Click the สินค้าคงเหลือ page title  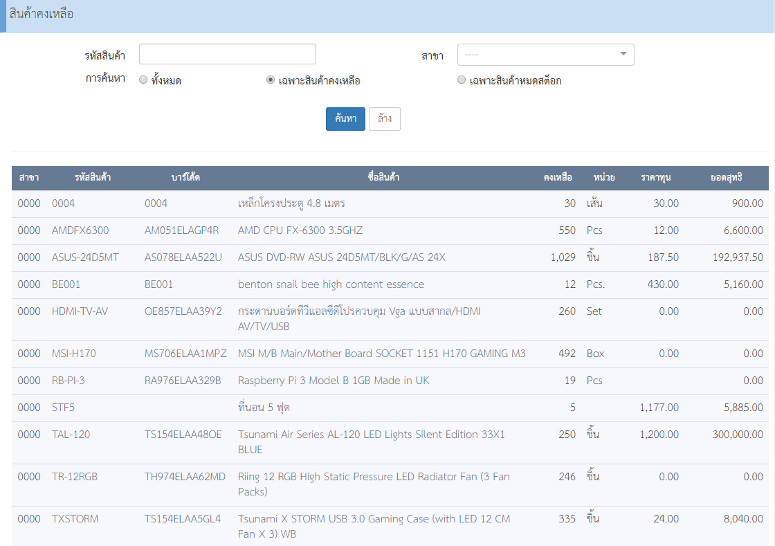(x=42, y=14)
